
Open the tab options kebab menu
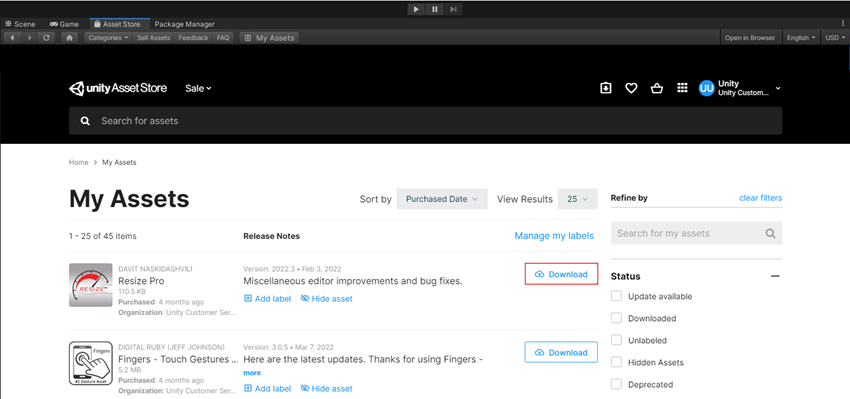point(843,24)
